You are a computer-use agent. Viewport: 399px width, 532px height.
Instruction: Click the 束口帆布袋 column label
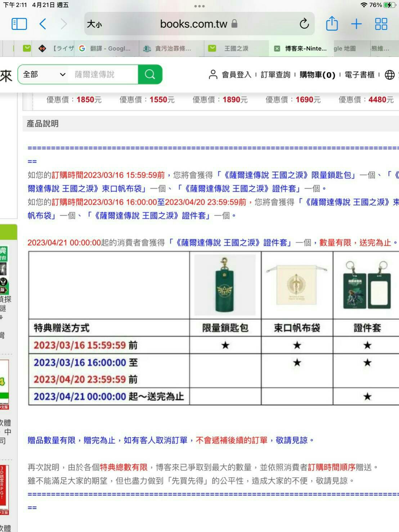(x=297, y=328)
